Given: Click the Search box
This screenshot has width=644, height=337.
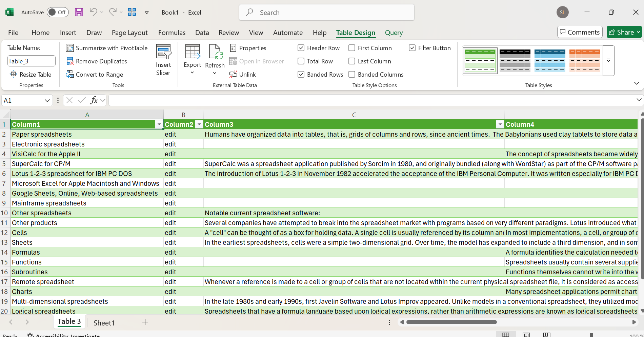Looking at the screenshot, I should [x=327, y=12].
